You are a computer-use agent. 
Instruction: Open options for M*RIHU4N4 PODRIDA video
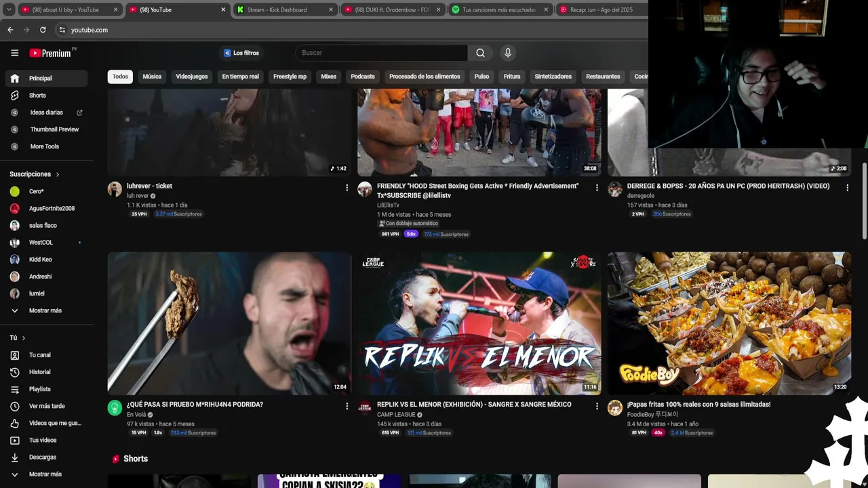pos(347,406)
